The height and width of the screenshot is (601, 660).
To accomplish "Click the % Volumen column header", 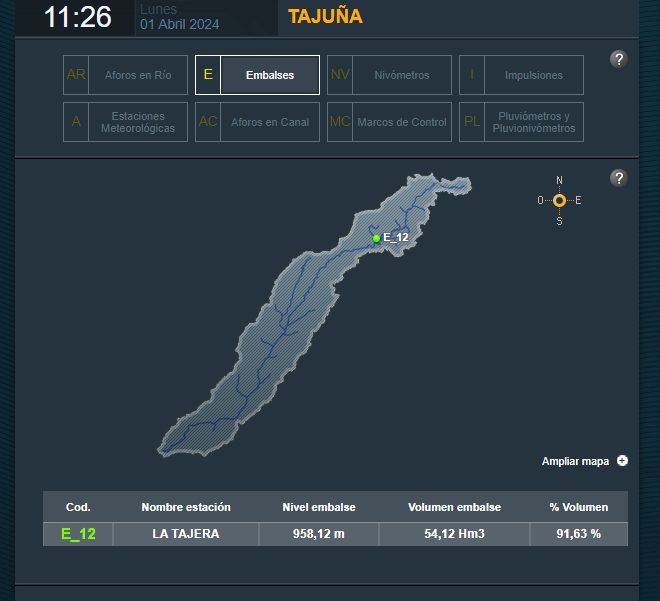I will coord(579,507).
